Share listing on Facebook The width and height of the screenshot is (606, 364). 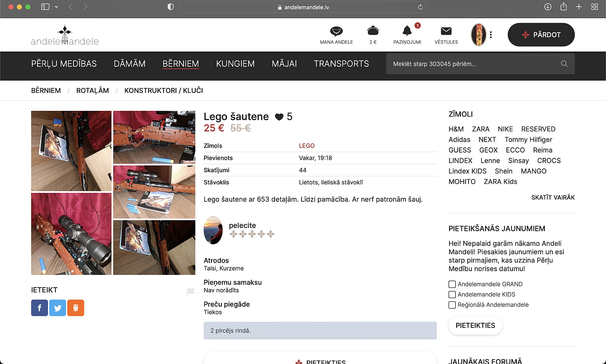point(39,308)
